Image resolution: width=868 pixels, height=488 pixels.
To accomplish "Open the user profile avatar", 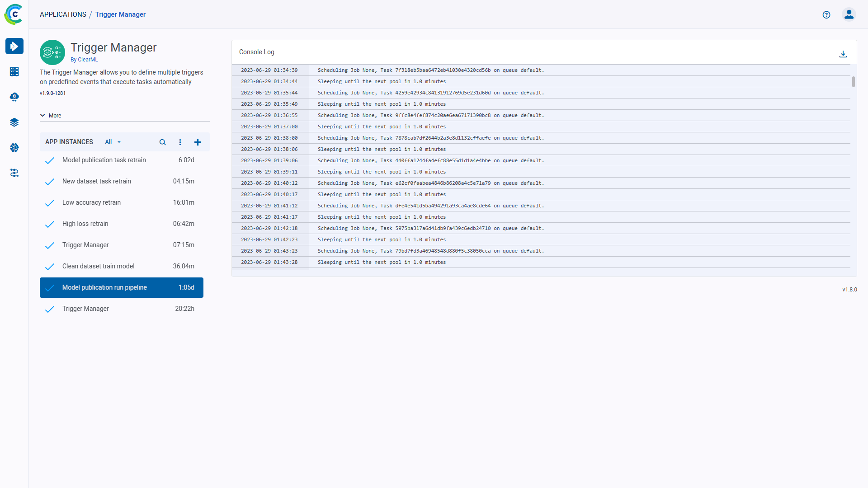I will point(849,15).
